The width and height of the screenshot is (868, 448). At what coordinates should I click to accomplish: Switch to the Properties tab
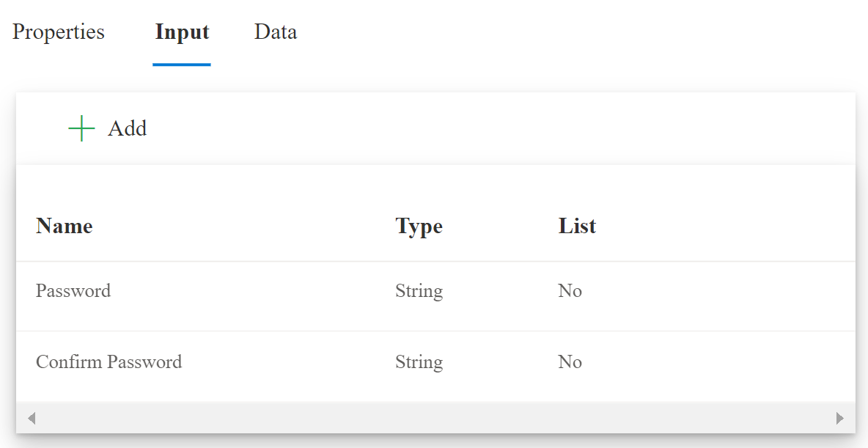pos(59,32)
